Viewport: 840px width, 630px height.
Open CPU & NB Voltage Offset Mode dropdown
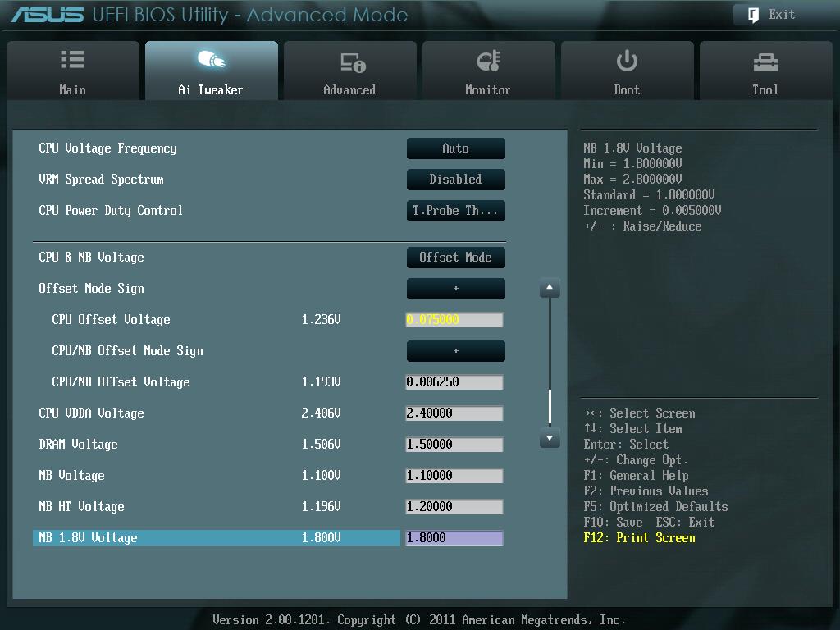tap(456, 257)
